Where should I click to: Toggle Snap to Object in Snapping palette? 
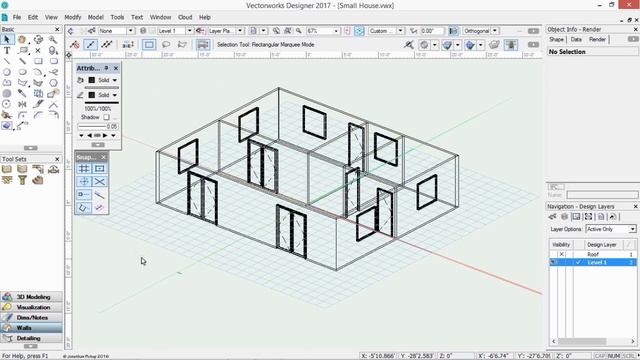click(99, 169)
